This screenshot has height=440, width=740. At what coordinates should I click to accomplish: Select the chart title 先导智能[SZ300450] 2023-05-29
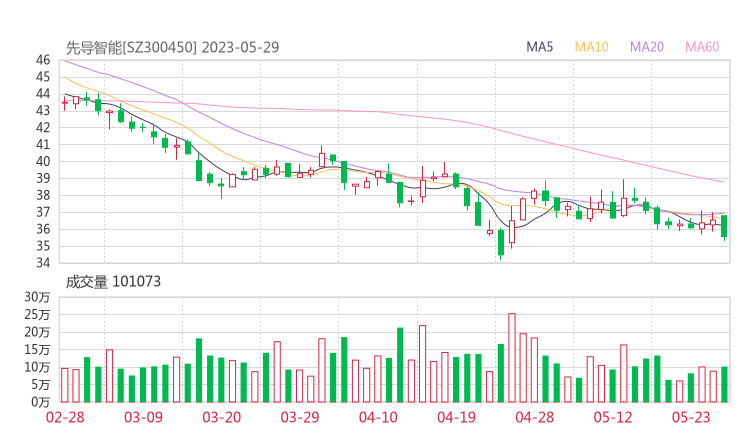(172, 47)
